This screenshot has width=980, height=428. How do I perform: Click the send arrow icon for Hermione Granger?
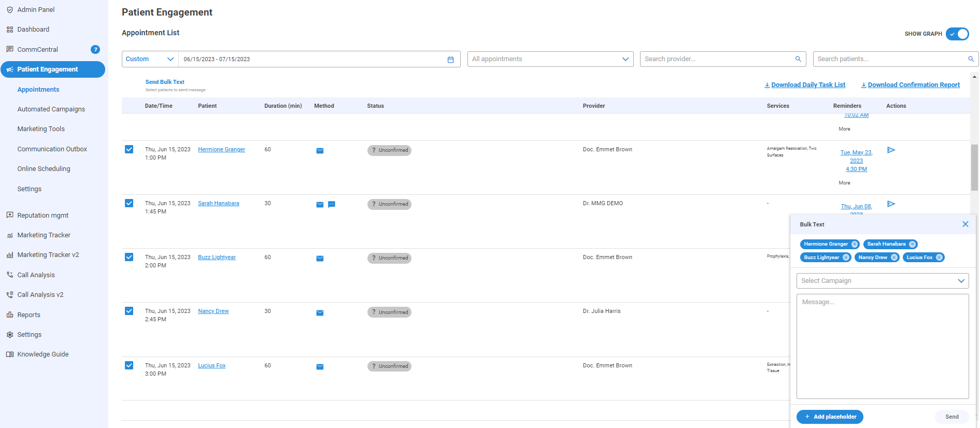point(891,150)
